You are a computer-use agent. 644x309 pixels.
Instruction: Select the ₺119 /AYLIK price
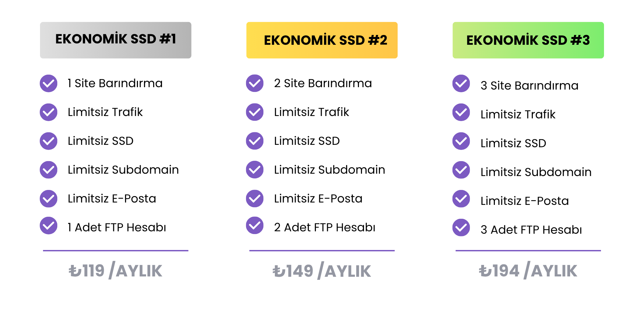(x=116, y=271)
